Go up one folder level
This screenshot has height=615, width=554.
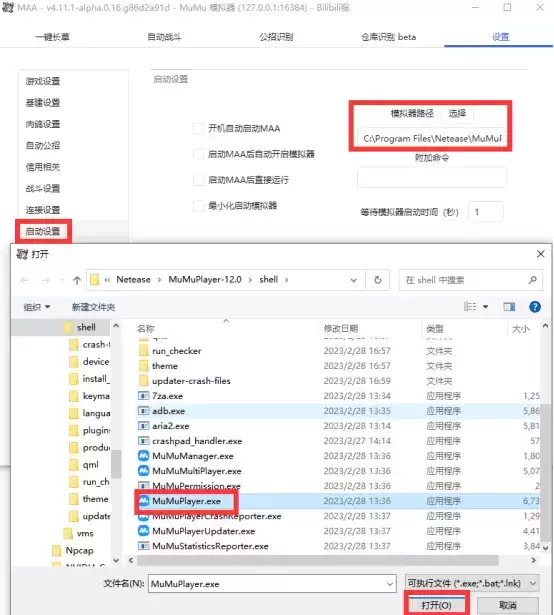click(77, 280)
